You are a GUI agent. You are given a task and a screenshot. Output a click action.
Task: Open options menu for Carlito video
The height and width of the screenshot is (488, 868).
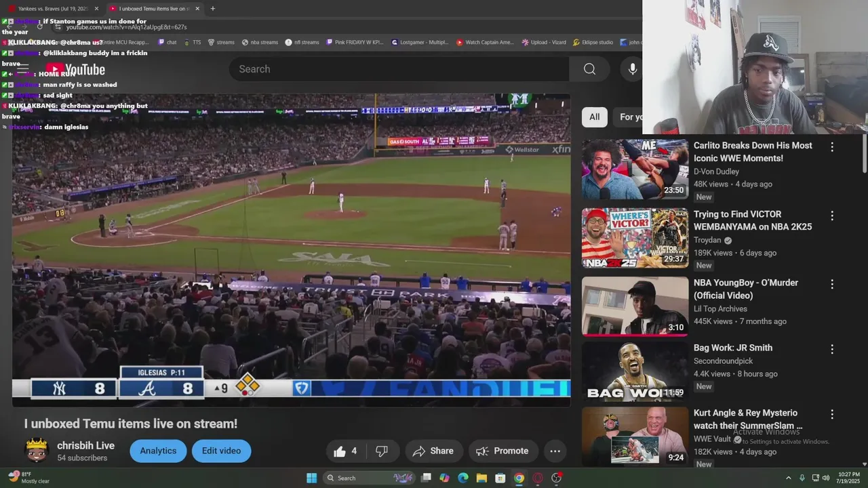832,146
